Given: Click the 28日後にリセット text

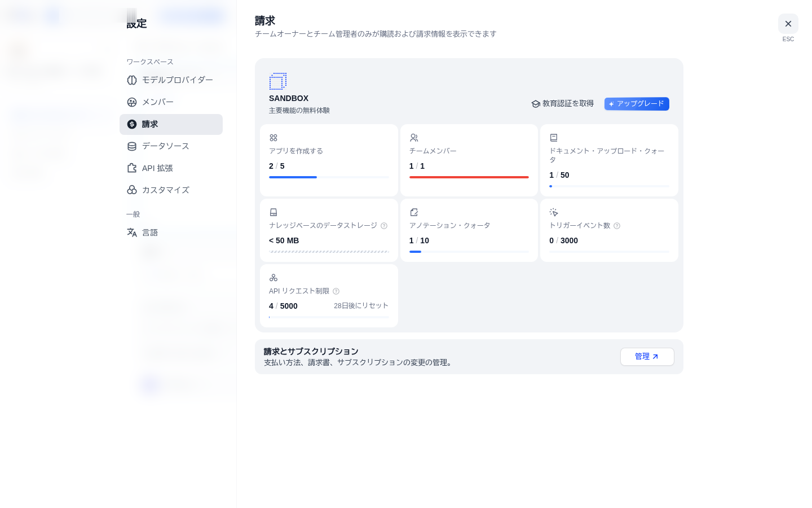Looking at the screenshot, I should pos(361,306).
